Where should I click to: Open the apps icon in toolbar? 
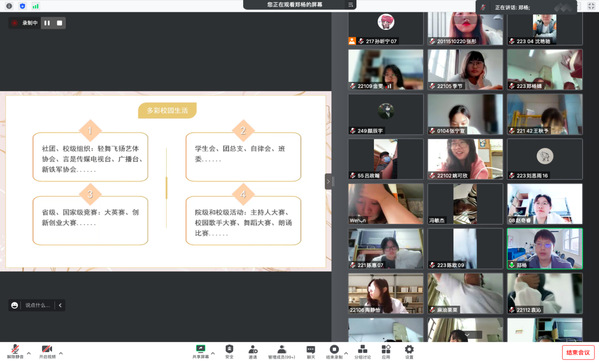pos(386,351)
